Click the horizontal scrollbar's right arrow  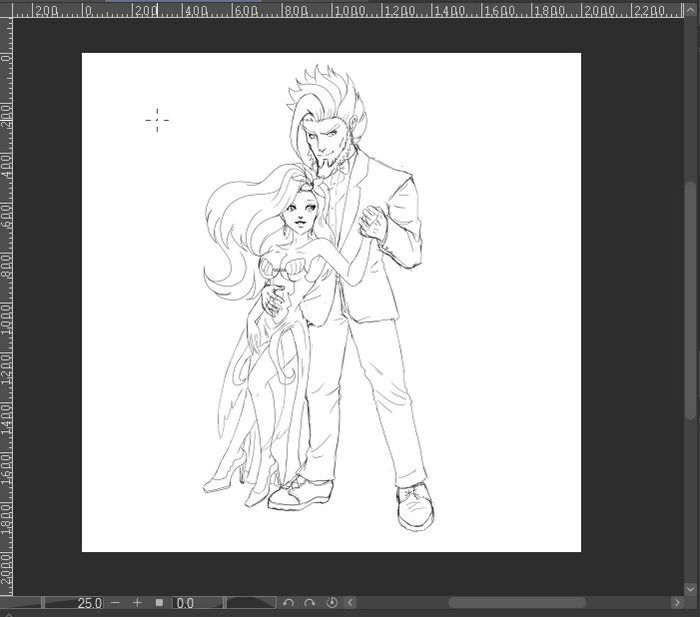677,603
